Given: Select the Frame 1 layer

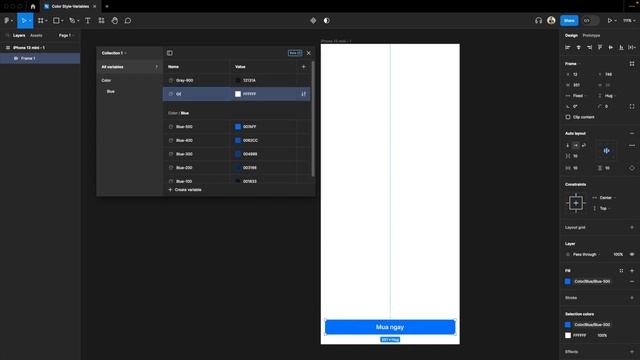Looking at the screenshot, I should pyautogui.click(x=40, y=58).
